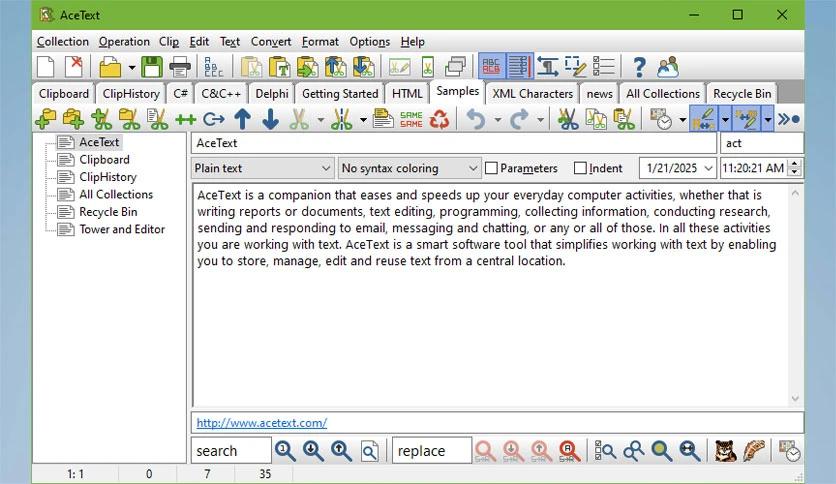Toggle the highlighted word wrap lines button
The width and height of the screenshot is (836, 484).
pos(519,67)
